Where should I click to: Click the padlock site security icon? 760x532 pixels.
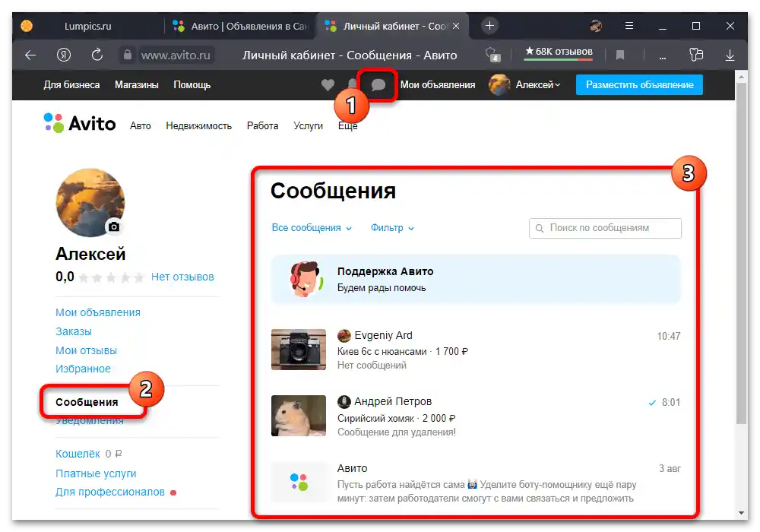point(128,55)
